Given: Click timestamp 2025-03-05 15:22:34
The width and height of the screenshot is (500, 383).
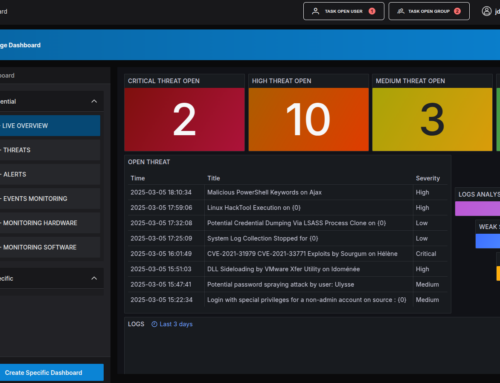Looking at the screenshot, I should click(161, 300).
